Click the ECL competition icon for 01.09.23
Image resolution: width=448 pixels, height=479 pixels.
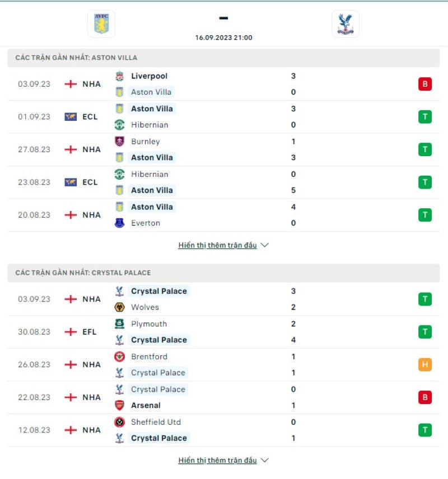tap(71, 116)
